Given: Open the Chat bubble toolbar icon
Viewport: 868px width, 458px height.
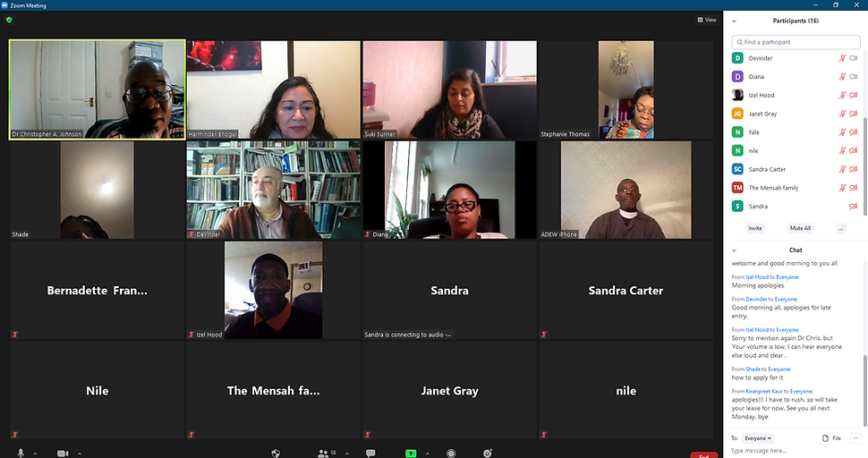Looking at the screenshot, I should point(370,454).
